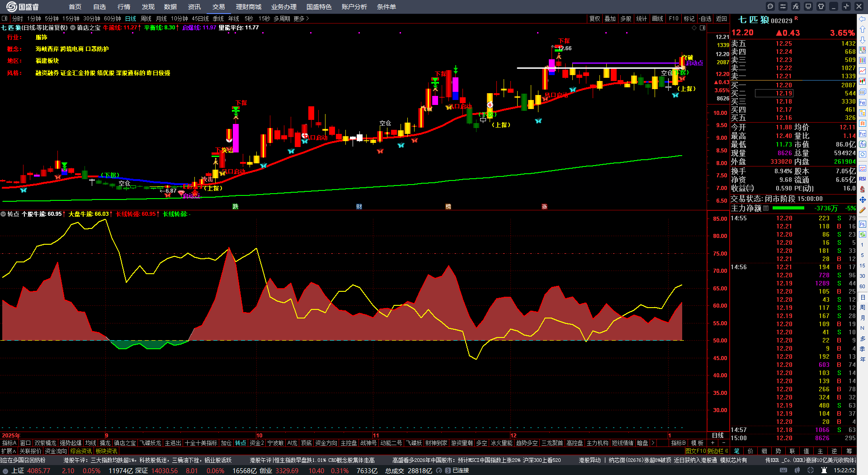
Task: Switch to the 周线 period tab
Action: pos(146,19)
